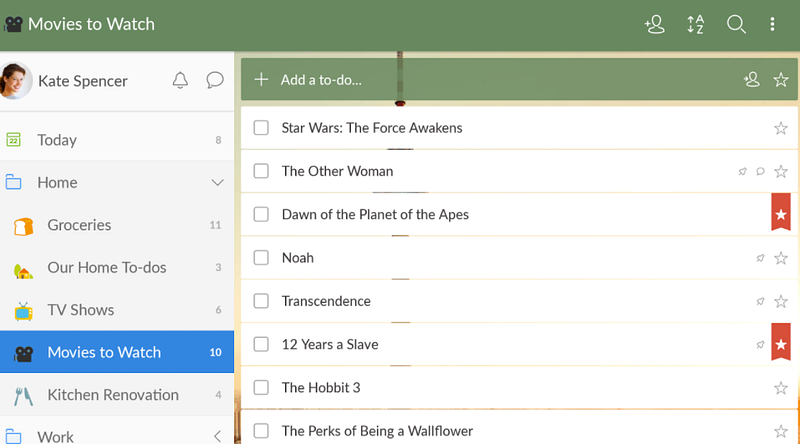Star the Transcendence to-do
Screen dimensions: 800x444
click(781, 302)
